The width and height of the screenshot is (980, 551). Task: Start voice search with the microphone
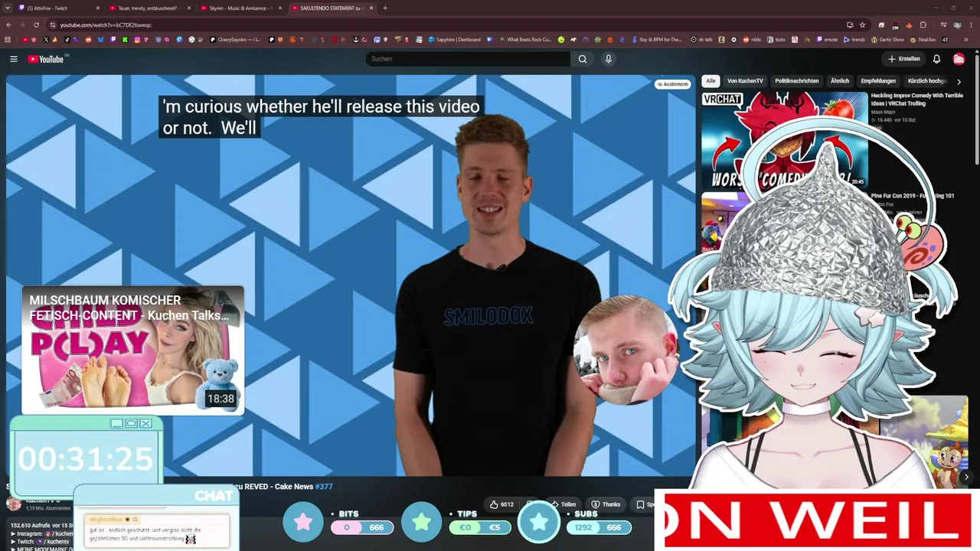tap(609, 59)
